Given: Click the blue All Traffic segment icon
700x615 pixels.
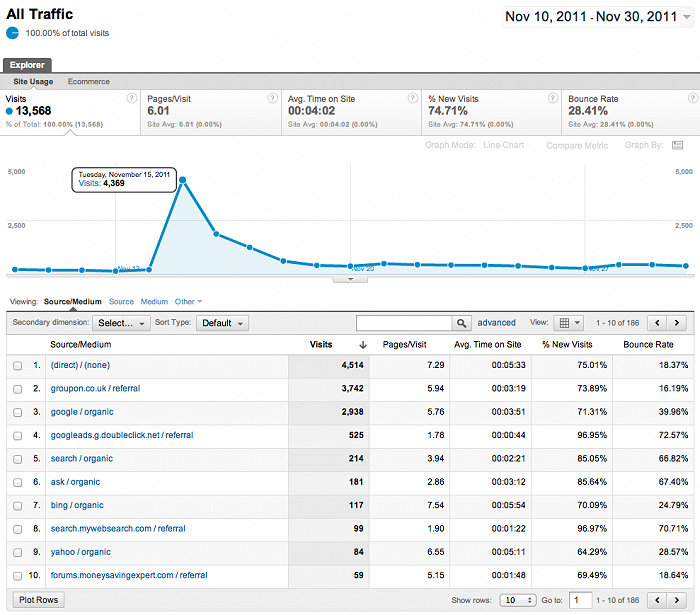Looking at the screenshot, I should click(12, 33).
